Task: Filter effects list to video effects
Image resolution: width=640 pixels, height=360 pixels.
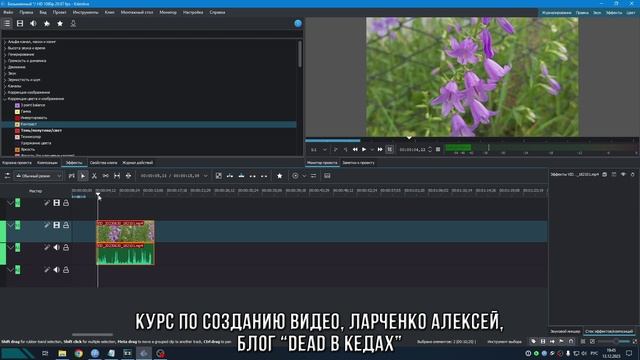Action: 20,24
